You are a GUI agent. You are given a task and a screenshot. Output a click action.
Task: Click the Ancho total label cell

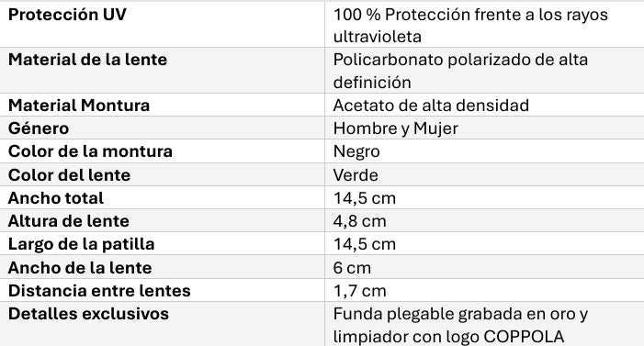pos(163,198)
